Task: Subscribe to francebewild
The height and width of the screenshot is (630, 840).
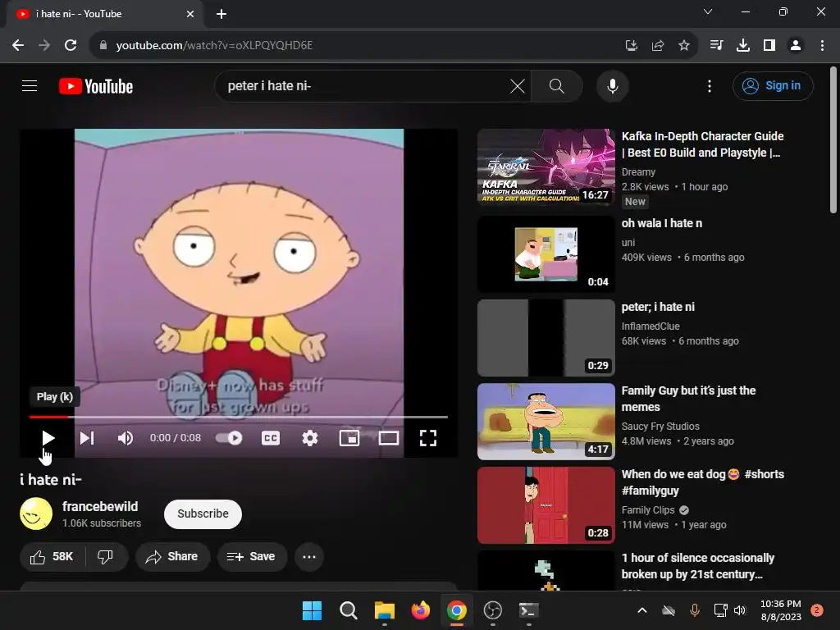Action: pyautogui.click(x=203, y=514)
